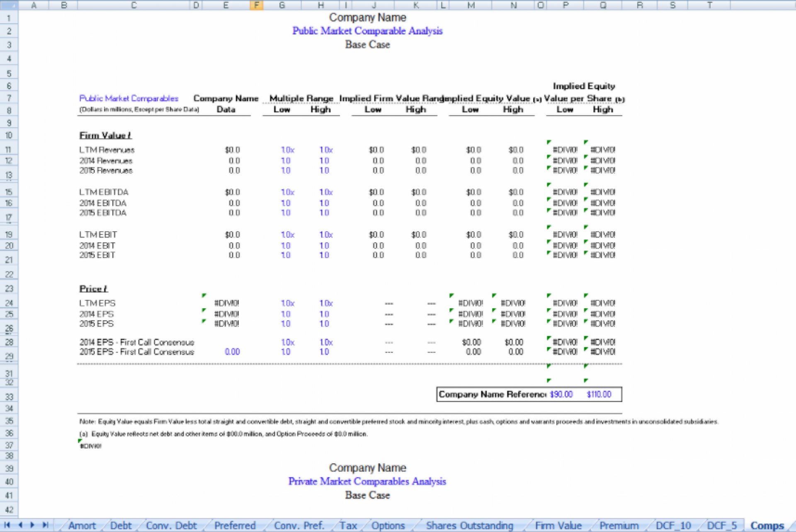This screenshot has width=796, height=532.
Task: Click the '2014 EBITDA' row label
Action: pos(103,203)
